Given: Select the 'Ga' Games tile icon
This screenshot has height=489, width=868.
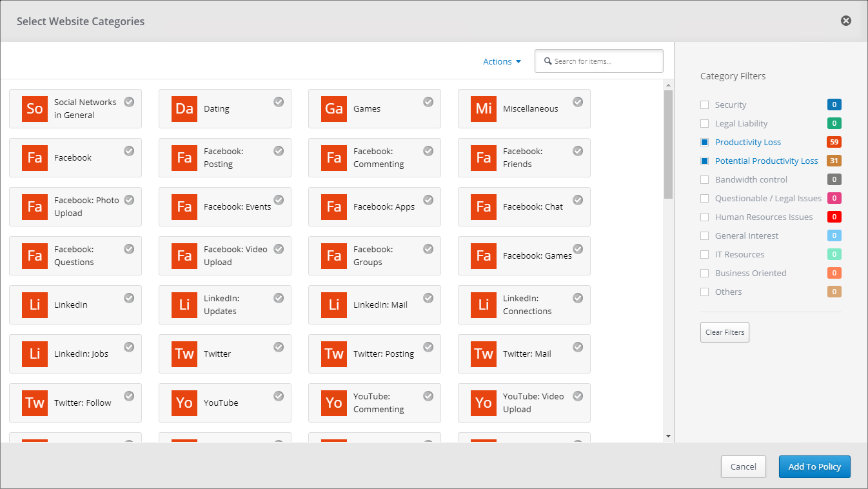Looking at the screenshot, I should pyautogui.click(x=334, y=108).
